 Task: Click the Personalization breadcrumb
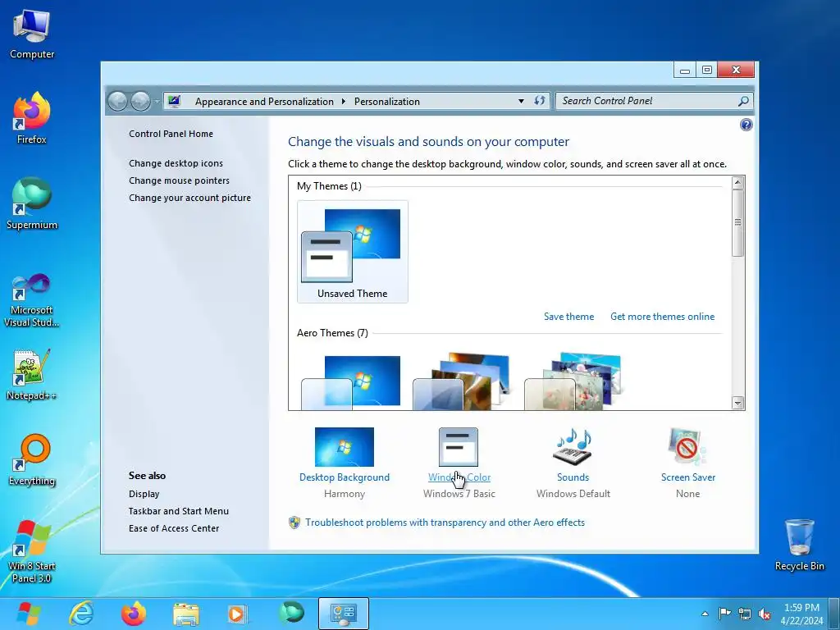tap(387, 101)
